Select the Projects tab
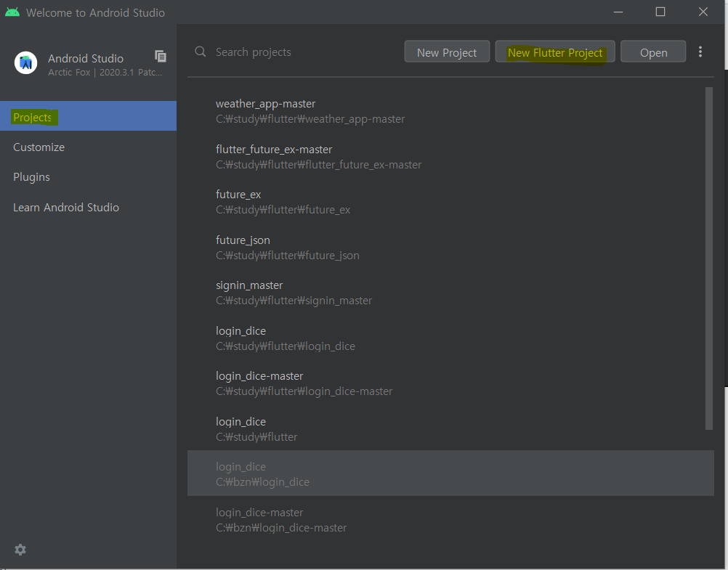Image resolution: width=728 pixels, height=570 pixels. [88, 116]
